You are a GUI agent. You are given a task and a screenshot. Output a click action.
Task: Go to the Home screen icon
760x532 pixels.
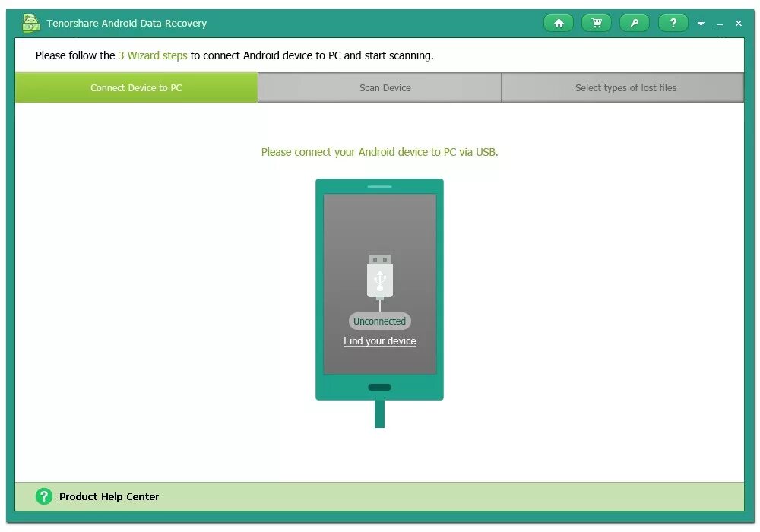(559, 23)
